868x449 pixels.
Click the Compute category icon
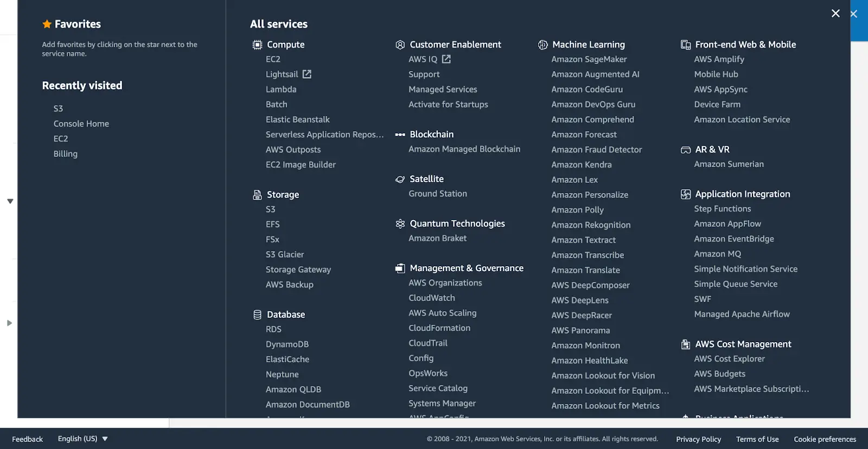pos(257,45)
